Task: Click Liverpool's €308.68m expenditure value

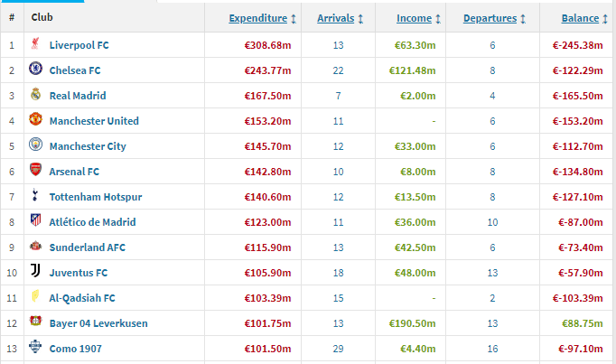Action: 270,44
